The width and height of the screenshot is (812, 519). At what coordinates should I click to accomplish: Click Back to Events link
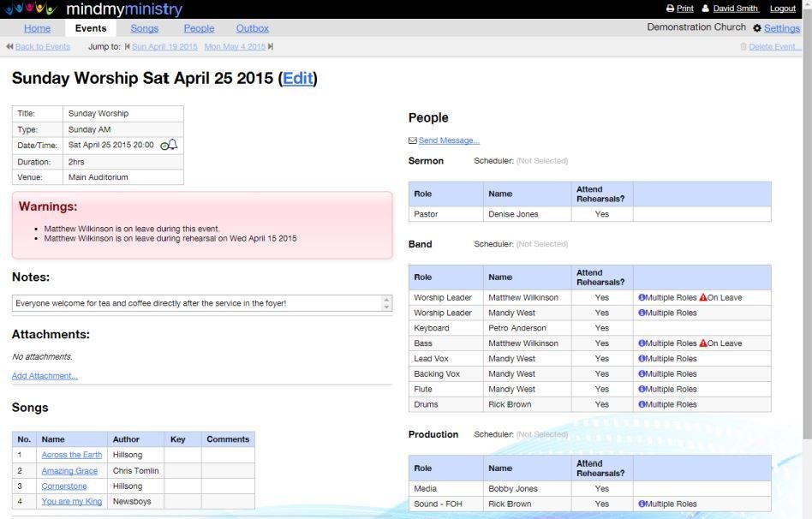point(43,46)
